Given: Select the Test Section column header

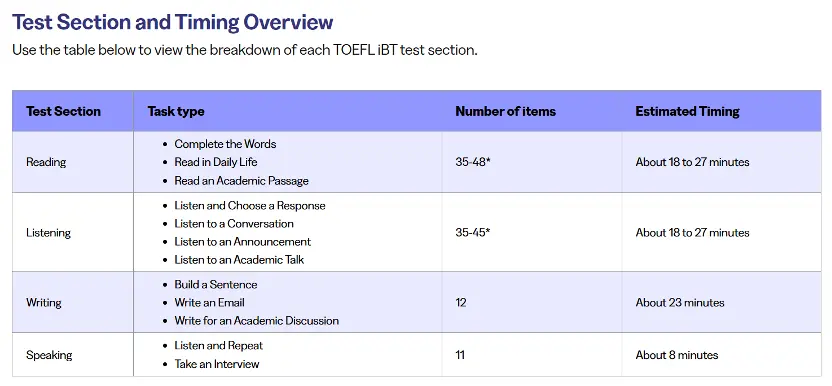Looking at the screenshot, I should [x=63, y=111].
